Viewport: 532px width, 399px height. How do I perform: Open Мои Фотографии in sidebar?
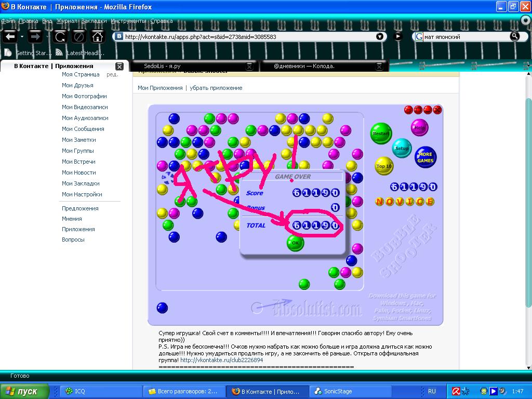coord(84,96)
